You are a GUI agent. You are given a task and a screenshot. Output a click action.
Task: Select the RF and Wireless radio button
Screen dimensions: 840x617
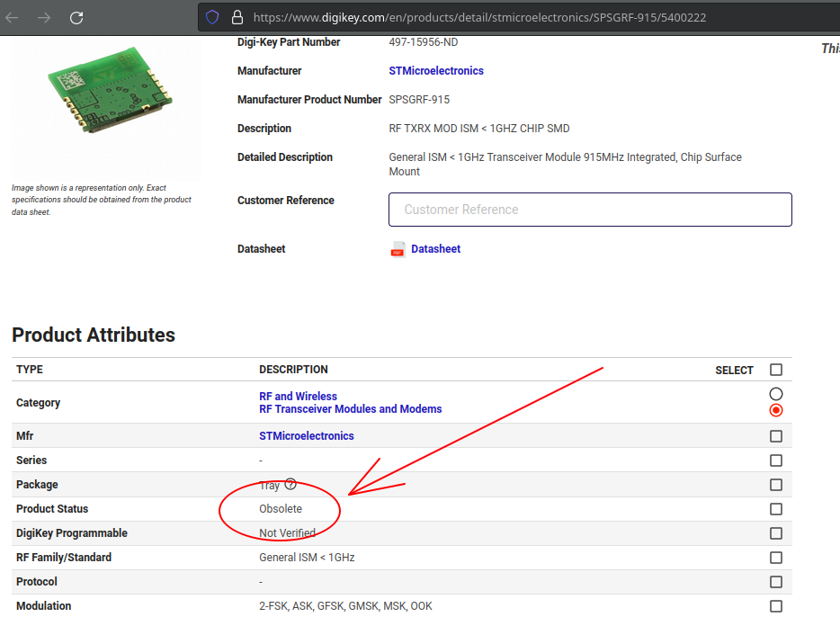click(x=775, y=393)
